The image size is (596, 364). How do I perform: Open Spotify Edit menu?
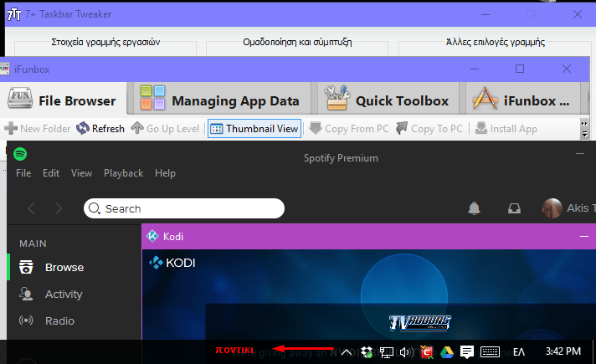click(x=51, y=173)
